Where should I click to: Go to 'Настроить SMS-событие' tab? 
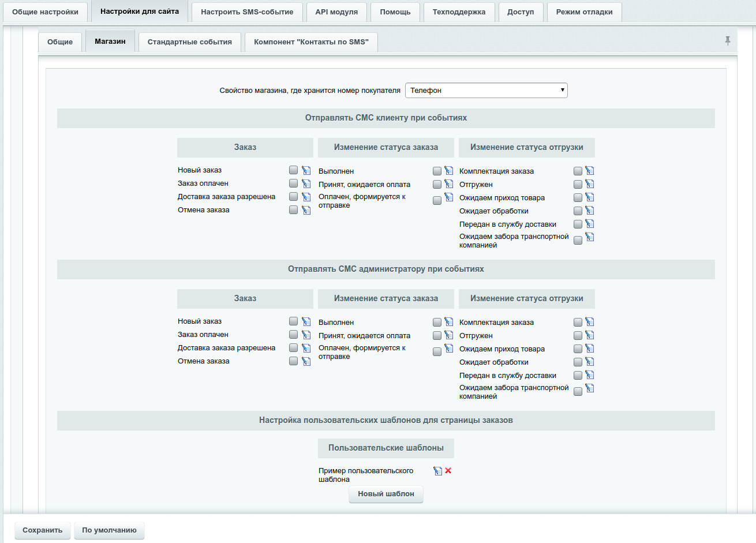[x=247, y=12]
